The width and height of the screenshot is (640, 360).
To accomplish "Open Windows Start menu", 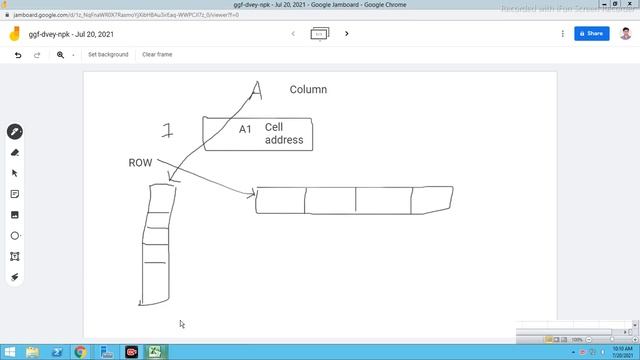I will tap(9, 352).
